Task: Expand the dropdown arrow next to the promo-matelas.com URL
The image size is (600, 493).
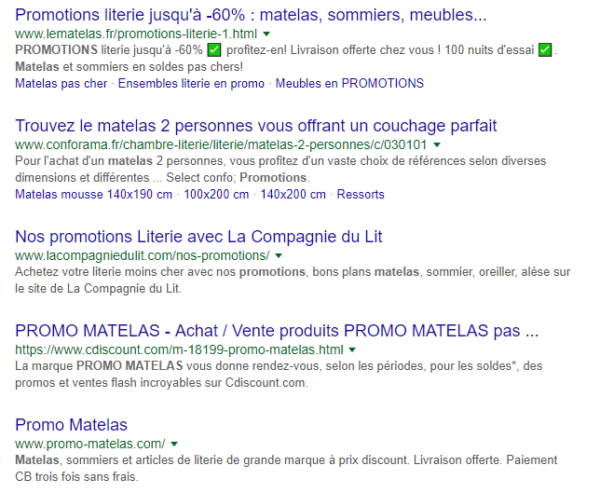Action: point(174,444)
